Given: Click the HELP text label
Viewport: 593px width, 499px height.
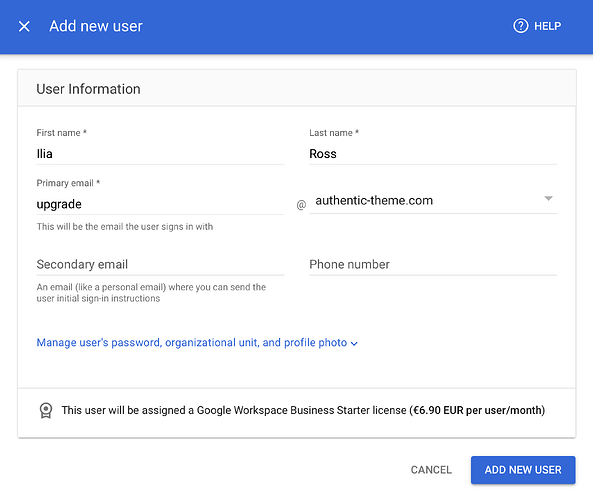Looking at the screenshot, I should point(547,26).
